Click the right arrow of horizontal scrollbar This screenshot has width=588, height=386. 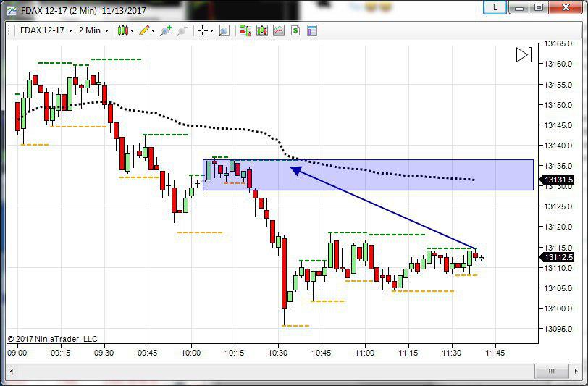point(576,371)
